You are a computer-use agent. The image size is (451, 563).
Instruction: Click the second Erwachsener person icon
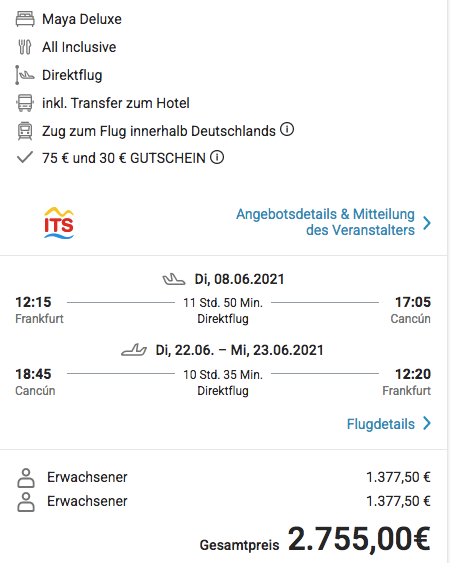point(26,502)
